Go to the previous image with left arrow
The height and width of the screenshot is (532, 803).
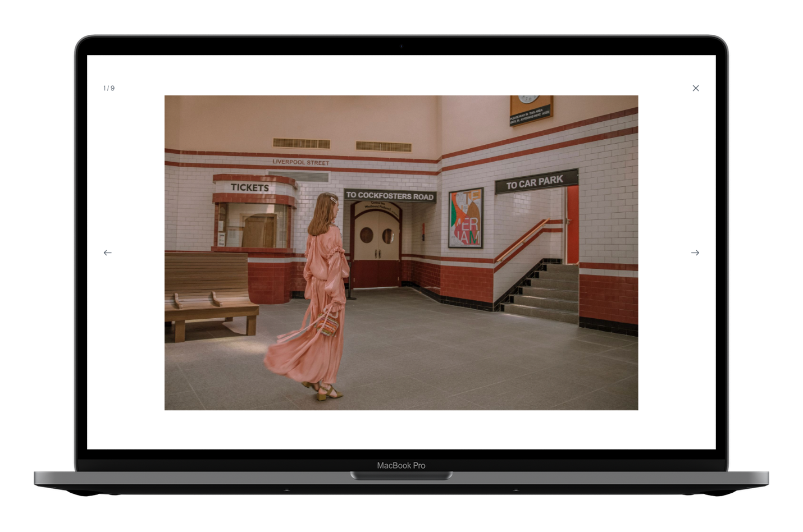[107, 253]
